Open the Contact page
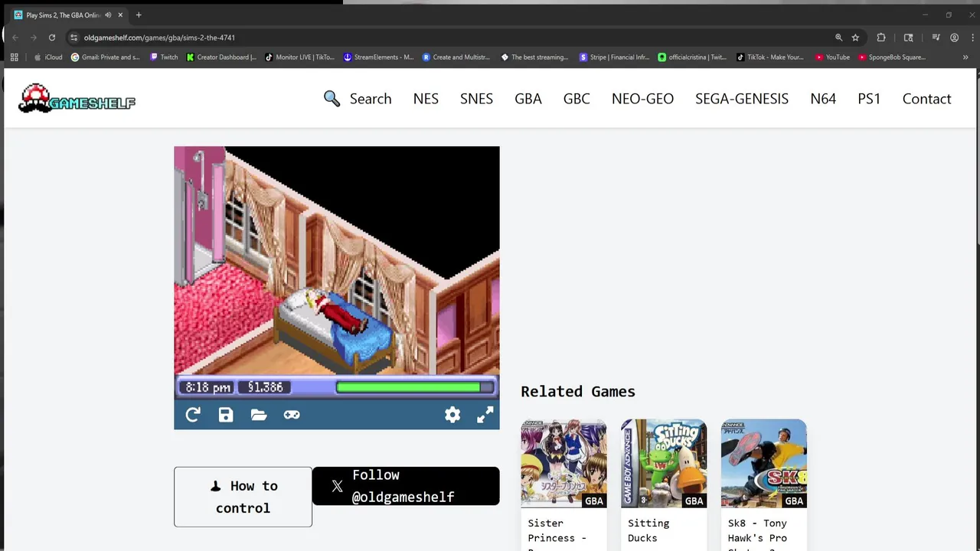This screenshot has width=980, height=551. 926,99
